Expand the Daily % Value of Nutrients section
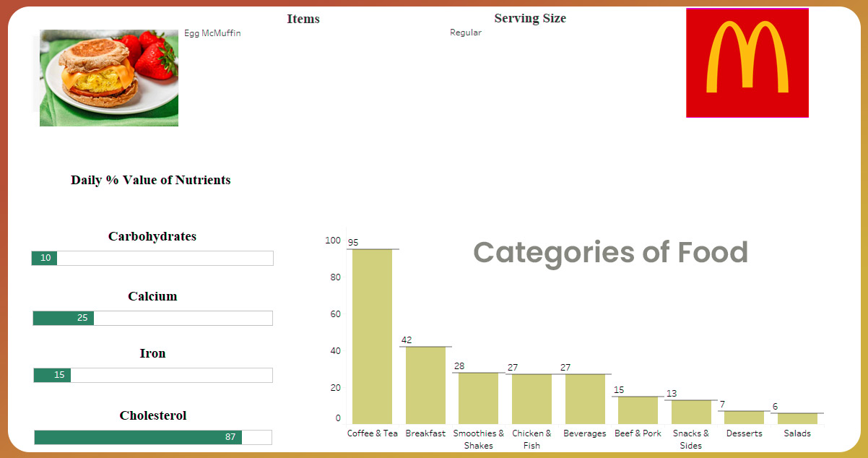The image size is (868, 458). [x=150, y=180]
